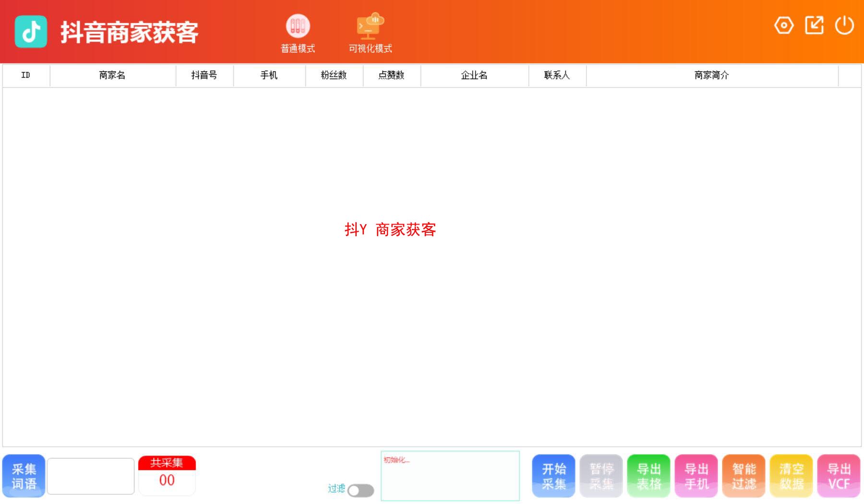The height and width of the screenshot is (504, 864).
Task: Click 导出表格 export table button
Action: 648,476
